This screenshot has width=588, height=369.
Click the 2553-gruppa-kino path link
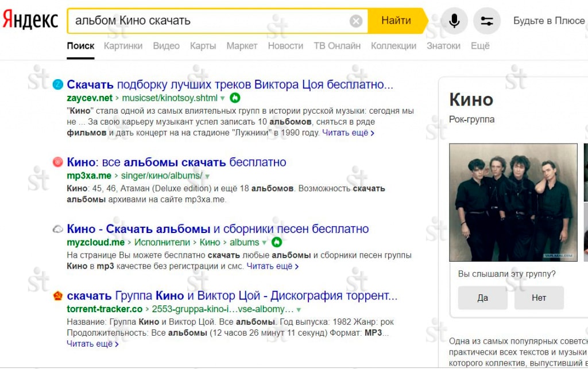pyautogui.click(x=223, y=309)
